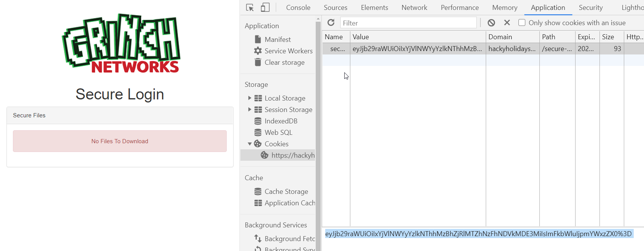Select the https://hackyh cookie origin

(x=293, y=155)
